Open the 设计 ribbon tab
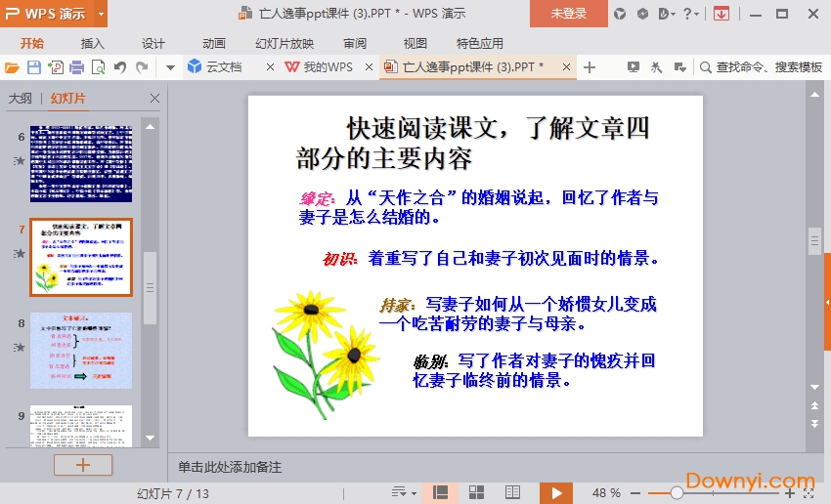This screenshot has height=504, width=831. (153, 43)
